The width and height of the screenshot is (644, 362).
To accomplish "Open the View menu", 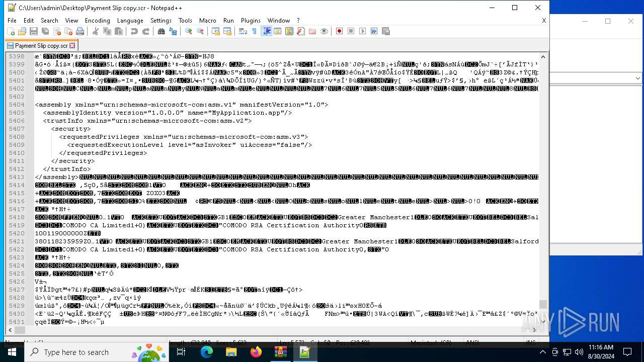I will 71,21.
